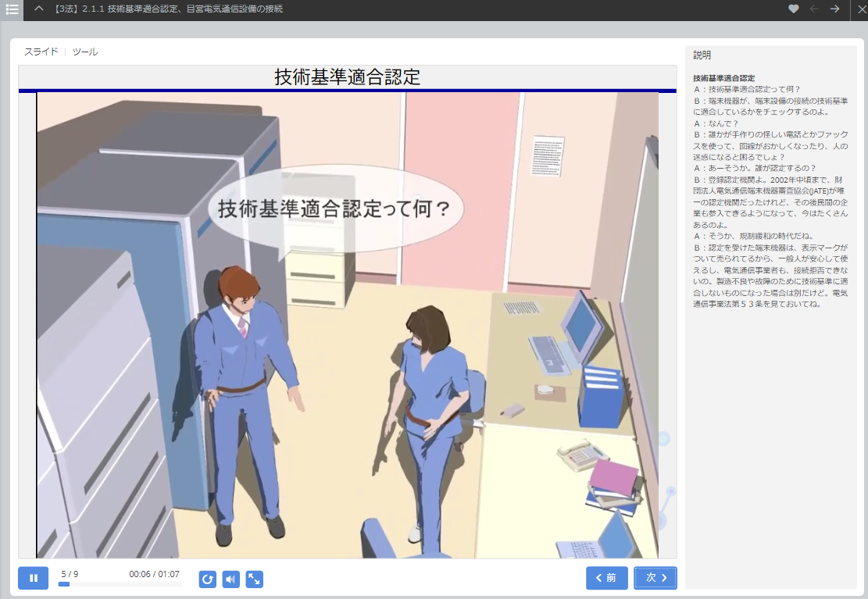Mute audio with the speaker icon
Viewport: 868px width, 599px height.
tap(230, 579)
